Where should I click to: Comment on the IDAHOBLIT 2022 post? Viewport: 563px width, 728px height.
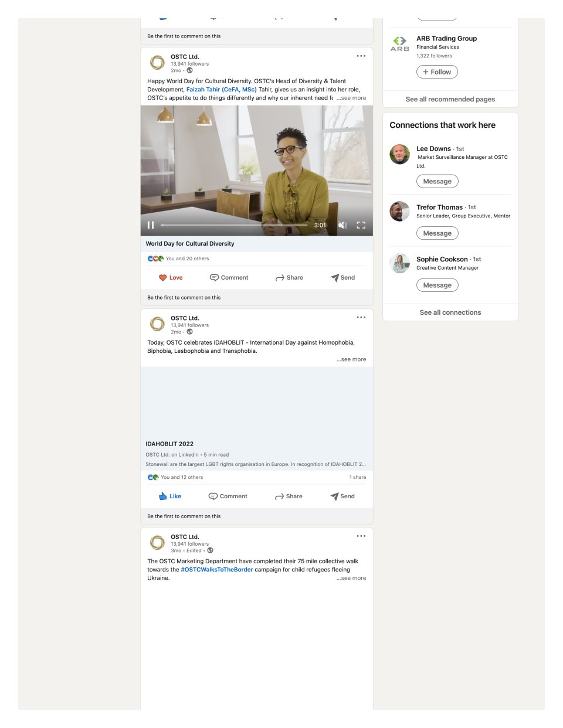pos(228,496)
